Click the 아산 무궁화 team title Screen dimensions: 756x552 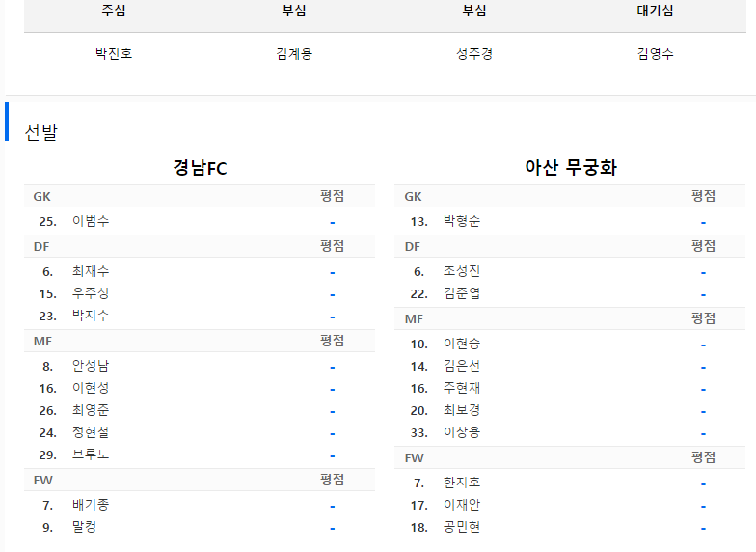pyautogui.click(x=571, y=168)
